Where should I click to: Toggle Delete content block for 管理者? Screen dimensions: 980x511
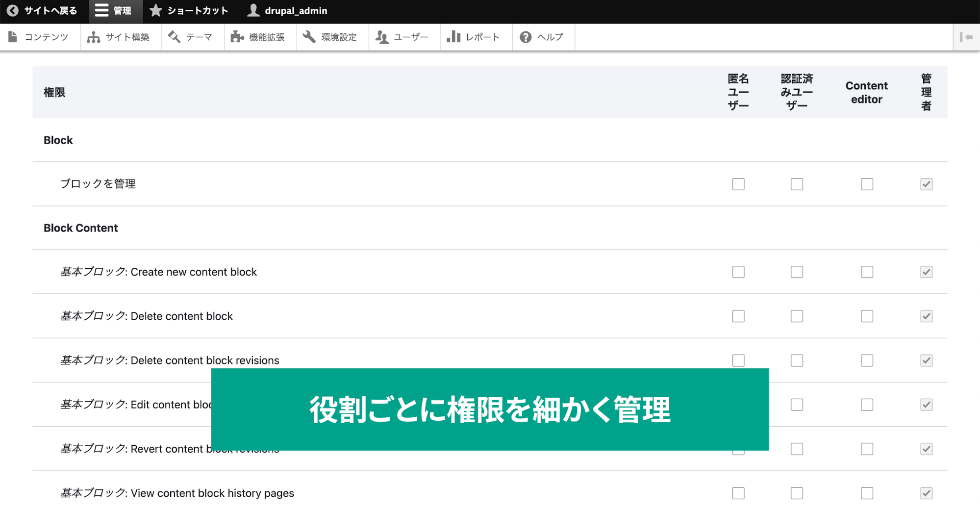(926, 316)
